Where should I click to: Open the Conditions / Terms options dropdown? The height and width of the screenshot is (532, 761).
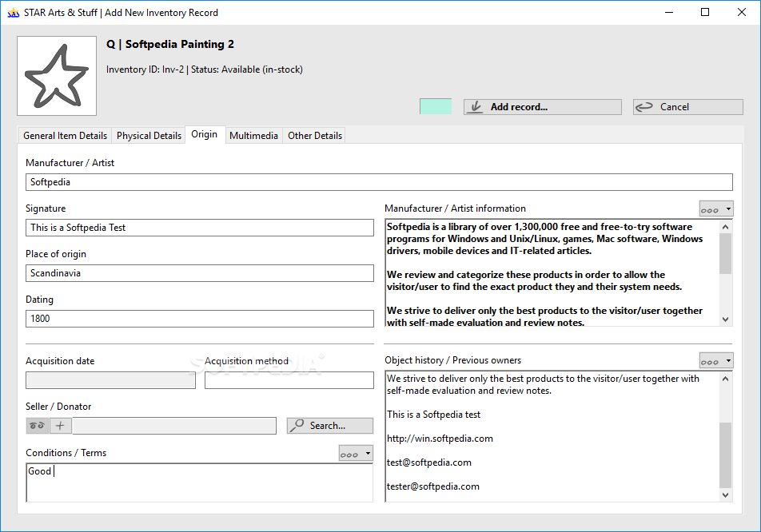pyautogui.click(x=356, y=454)
